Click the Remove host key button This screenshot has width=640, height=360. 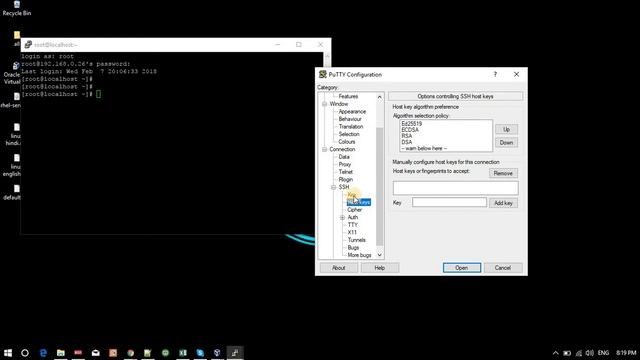(503, 173)
